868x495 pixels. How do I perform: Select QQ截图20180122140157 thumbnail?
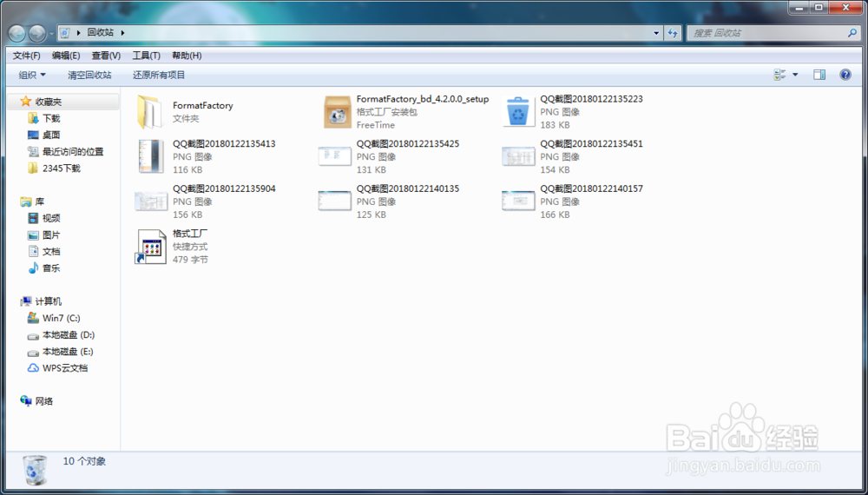pos(519,201)
